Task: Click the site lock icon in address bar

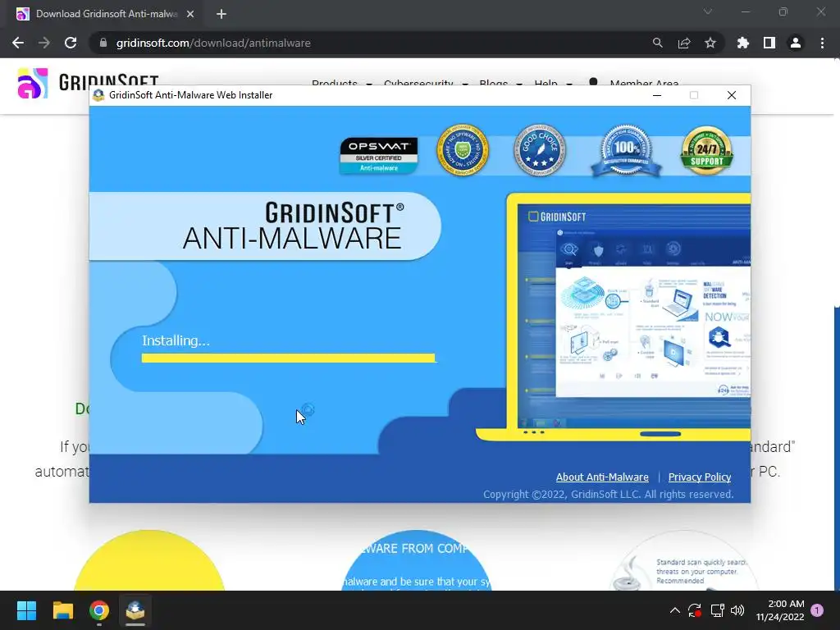Action: pyautogui.click(x=103, y=43)
